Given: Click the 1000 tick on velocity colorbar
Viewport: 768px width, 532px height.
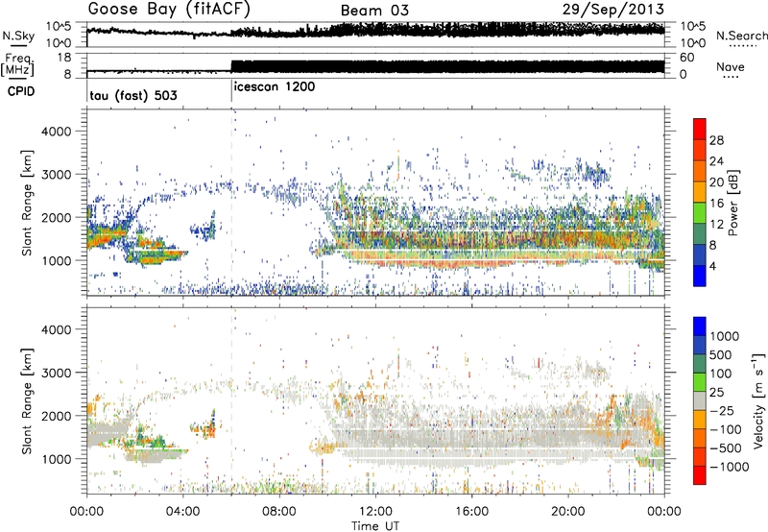Looking at the screenshot, I should [724, 336].
